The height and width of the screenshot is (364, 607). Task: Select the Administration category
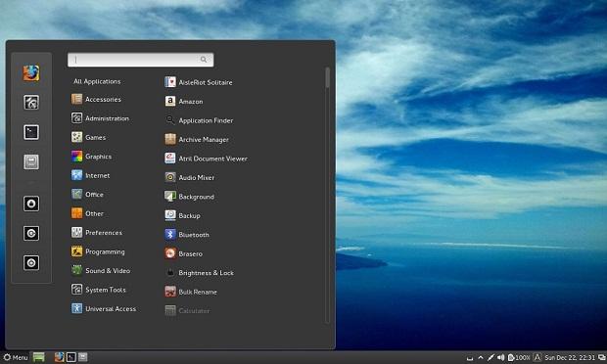pyautogui.click(x=100, y=118)
